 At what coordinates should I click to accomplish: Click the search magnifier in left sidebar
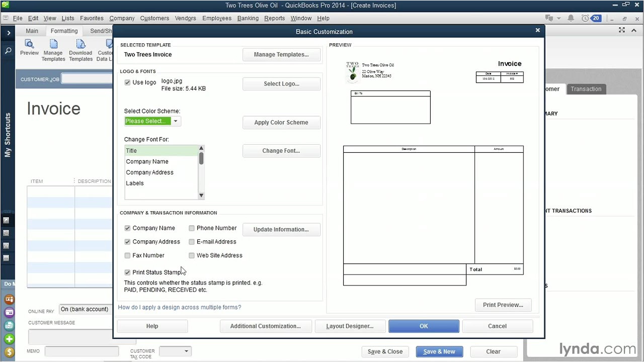click(8, 51)
